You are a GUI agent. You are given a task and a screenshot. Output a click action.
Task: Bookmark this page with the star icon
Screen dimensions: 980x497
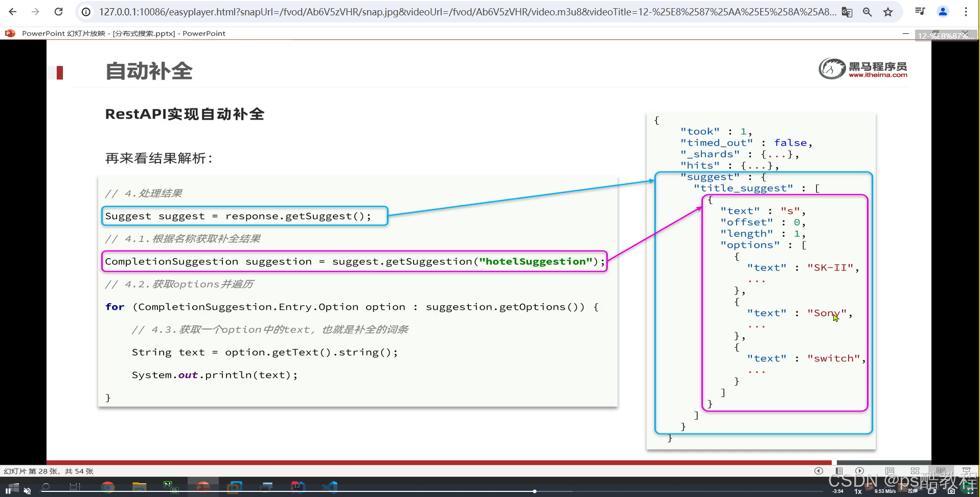point(888,12)
